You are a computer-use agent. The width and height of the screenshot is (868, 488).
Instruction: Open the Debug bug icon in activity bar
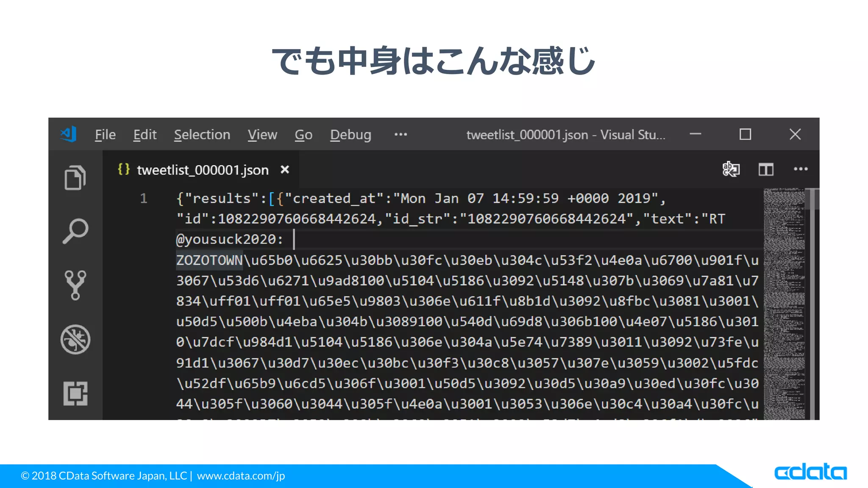[x=75, y=339]
